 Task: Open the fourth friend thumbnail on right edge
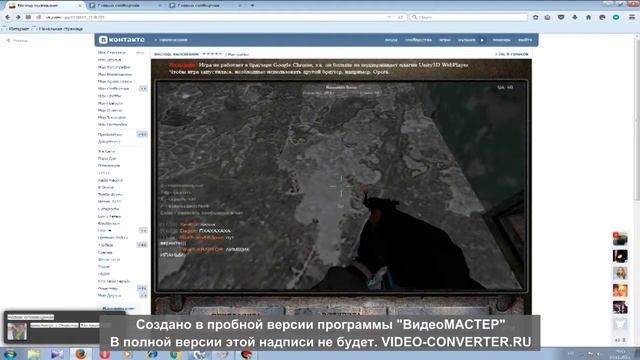tap(620, 290)
